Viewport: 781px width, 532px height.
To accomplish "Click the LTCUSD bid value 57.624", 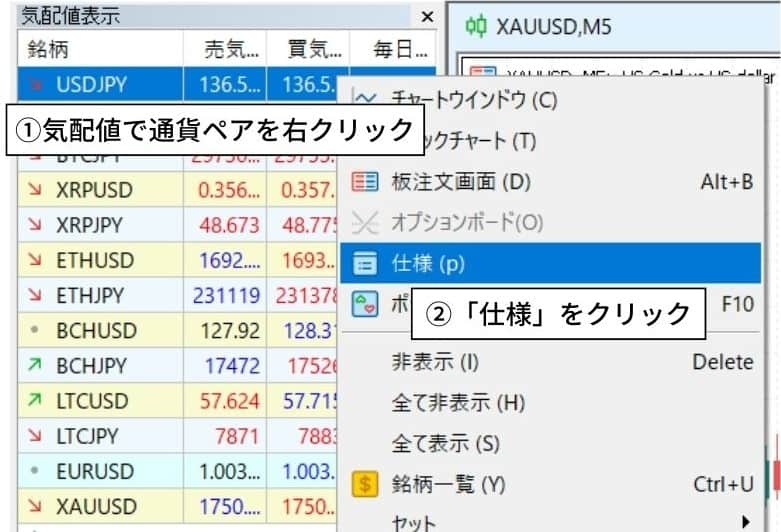I will [x=230, y=401].
